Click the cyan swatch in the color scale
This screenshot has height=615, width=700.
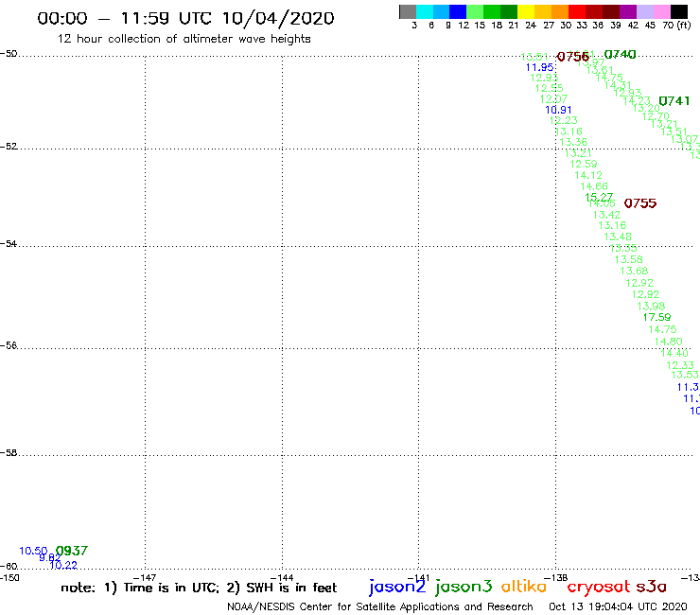click(425, 11)
